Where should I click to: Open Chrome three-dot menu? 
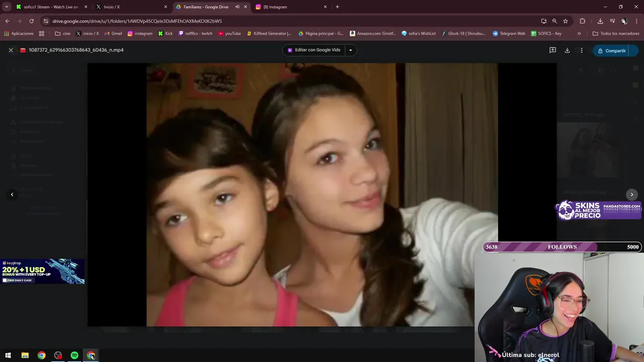pos(636,21)
